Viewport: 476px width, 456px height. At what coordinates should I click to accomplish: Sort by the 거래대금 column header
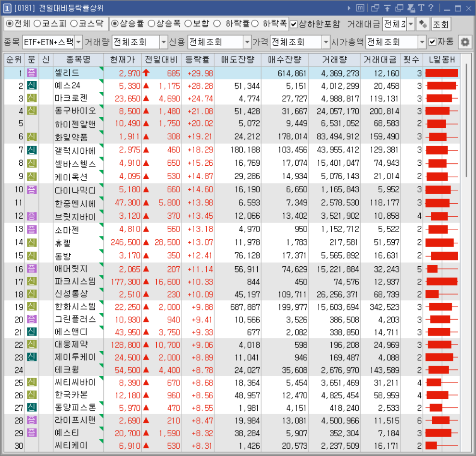[380, 60]
